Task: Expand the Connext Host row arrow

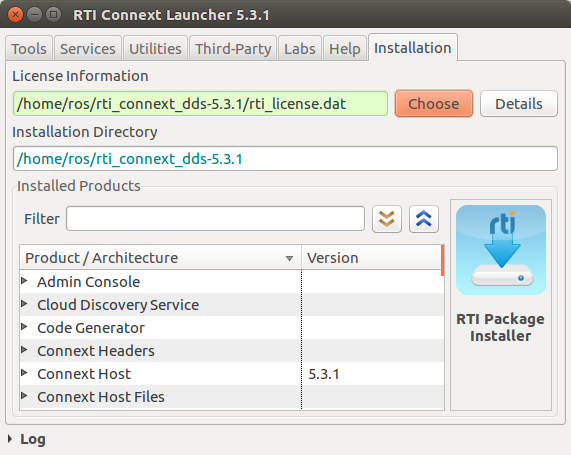Action: coord(24,373)
